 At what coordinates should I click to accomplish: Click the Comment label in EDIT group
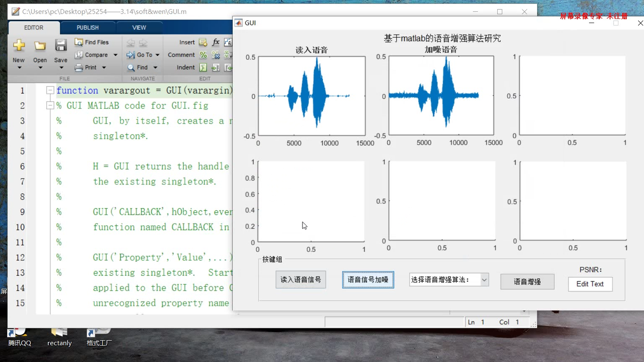tap(181, 55)
